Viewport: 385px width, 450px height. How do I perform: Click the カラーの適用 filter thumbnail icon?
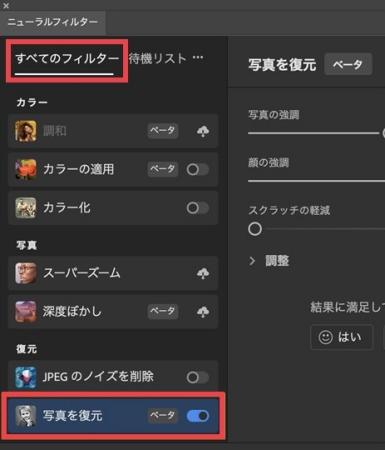[26, 169]
